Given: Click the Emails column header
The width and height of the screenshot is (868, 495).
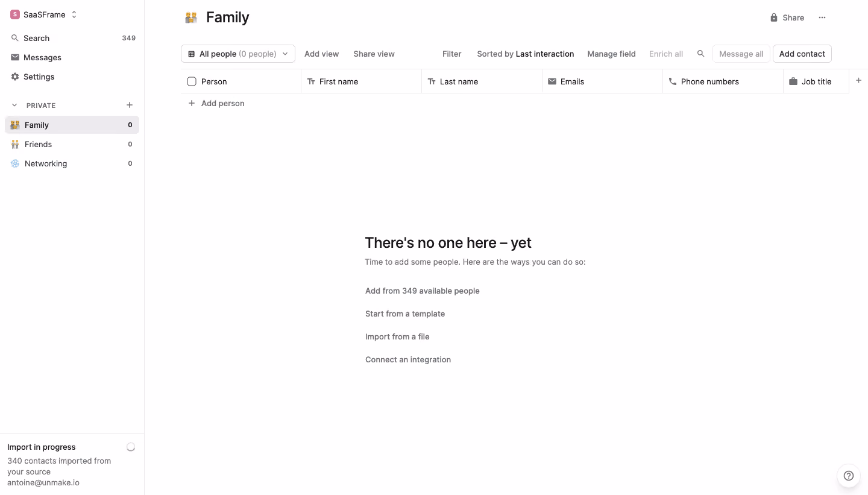Looking at the screenshot, I should (603, 81).
